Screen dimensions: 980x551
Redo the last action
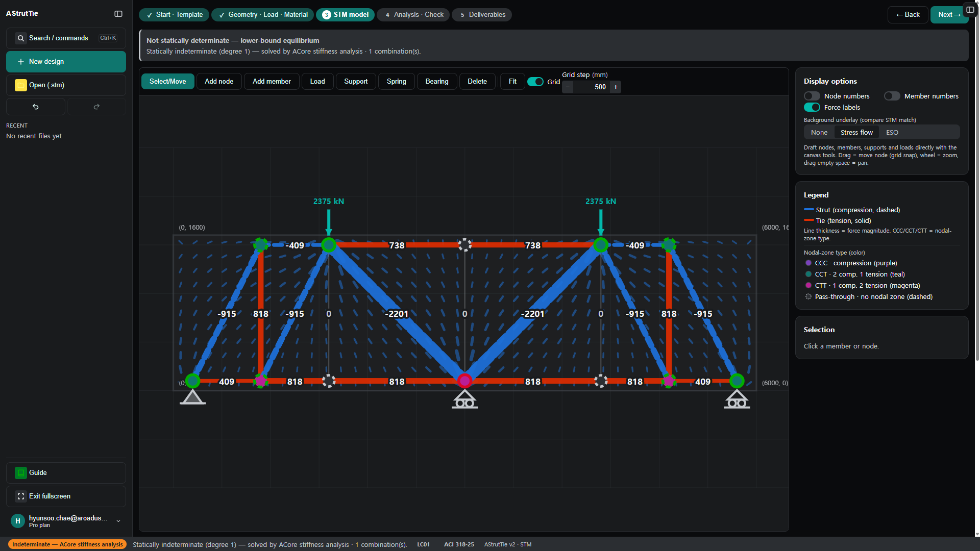tap(96, 107)
